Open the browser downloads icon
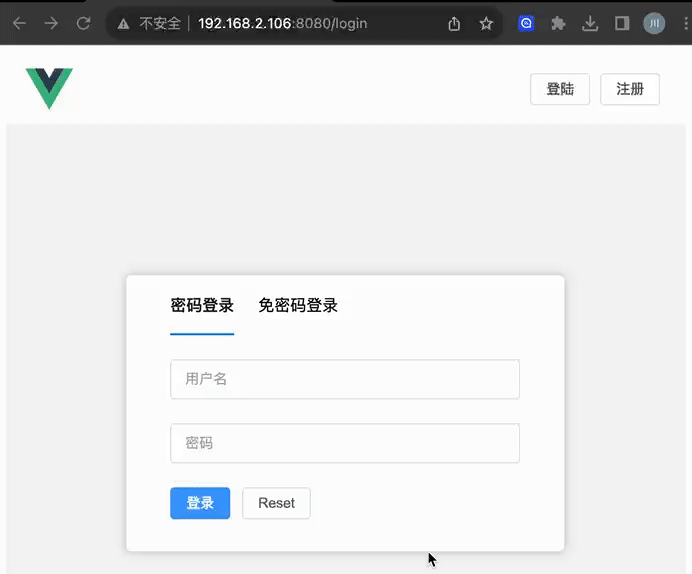 click(x=590, y=23)
